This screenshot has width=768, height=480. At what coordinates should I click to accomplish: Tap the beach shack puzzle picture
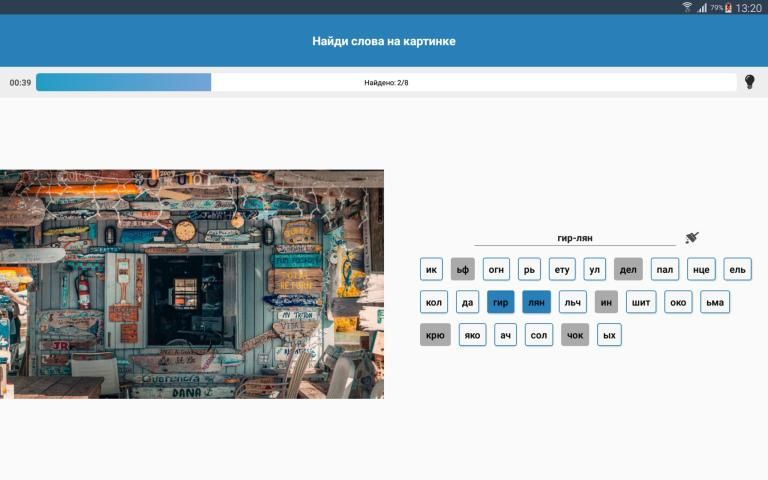point(192,284)
